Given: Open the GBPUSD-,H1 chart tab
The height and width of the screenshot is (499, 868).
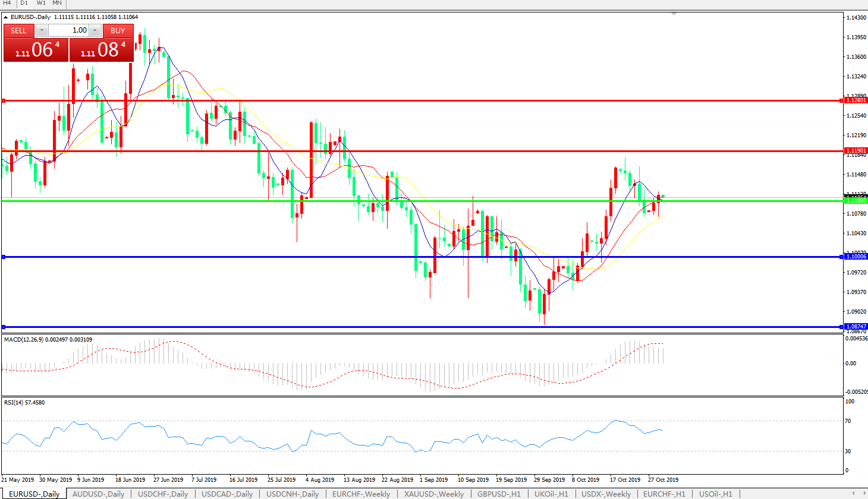Looking at the screenshot, I should pos(499,494).
